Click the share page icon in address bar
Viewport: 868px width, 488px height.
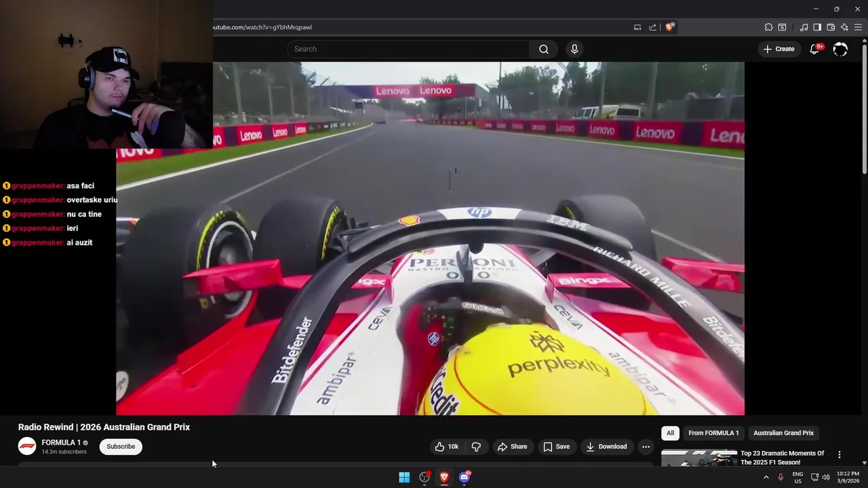[x=652, y=27]
